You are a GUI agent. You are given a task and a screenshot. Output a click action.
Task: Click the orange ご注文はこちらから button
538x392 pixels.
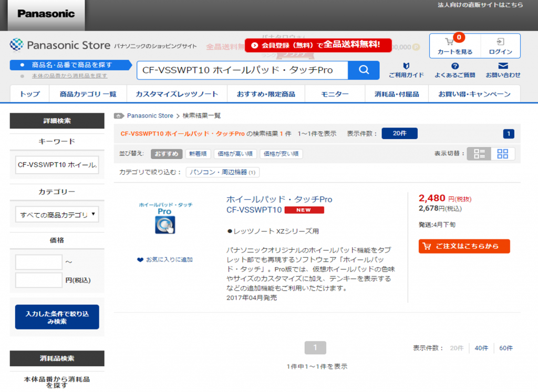click(464, 246)
